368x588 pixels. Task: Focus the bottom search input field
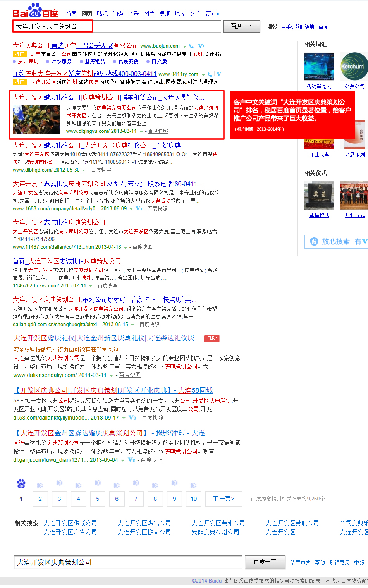pos(128,562)
